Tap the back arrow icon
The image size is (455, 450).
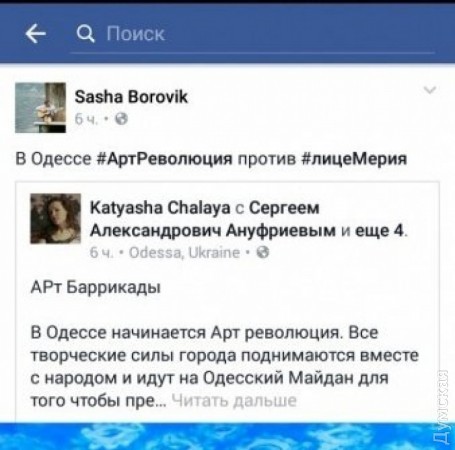(x=35, y=34)
